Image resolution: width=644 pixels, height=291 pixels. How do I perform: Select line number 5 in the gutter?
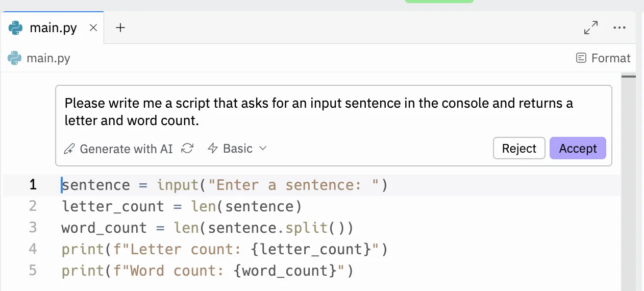[33, 270]
